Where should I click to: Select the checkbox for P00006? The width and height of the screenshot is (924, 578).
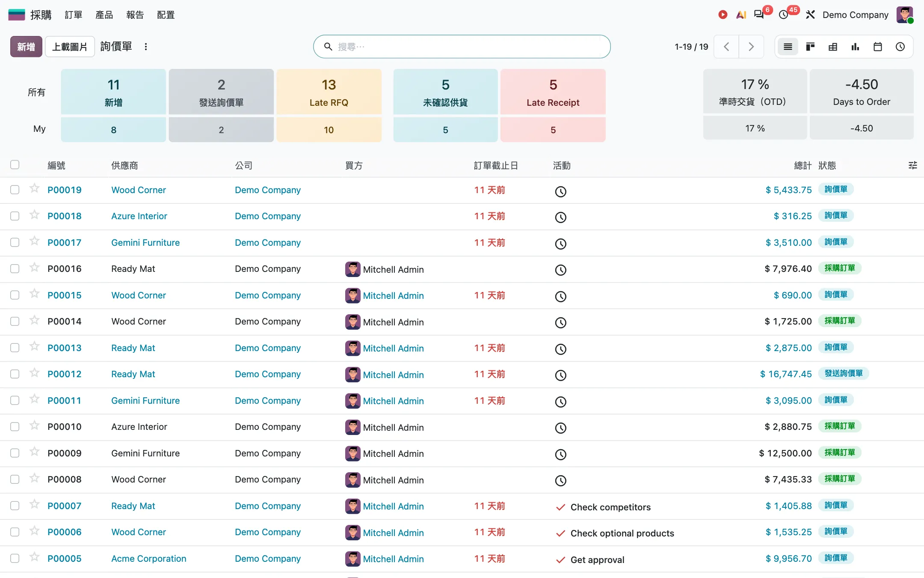pyautogui.click(x=15, y=532)
